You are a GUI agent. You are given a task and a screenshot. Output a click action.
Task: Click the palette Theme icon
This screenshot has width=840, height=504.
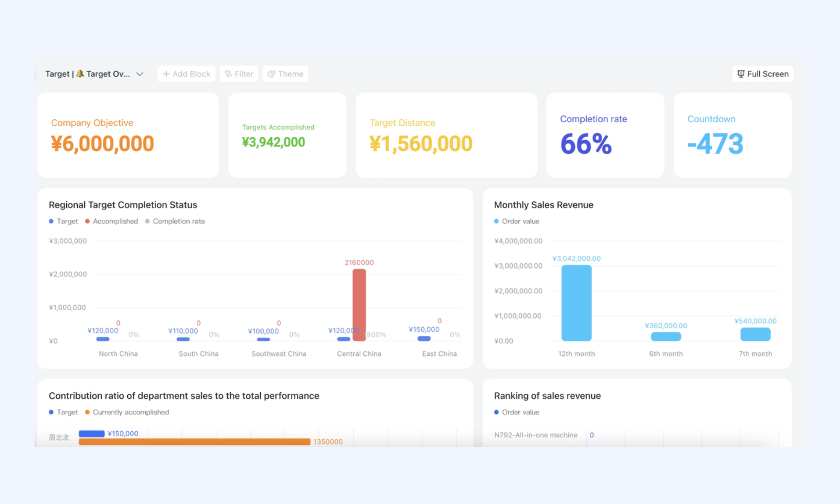pos(271,74)
